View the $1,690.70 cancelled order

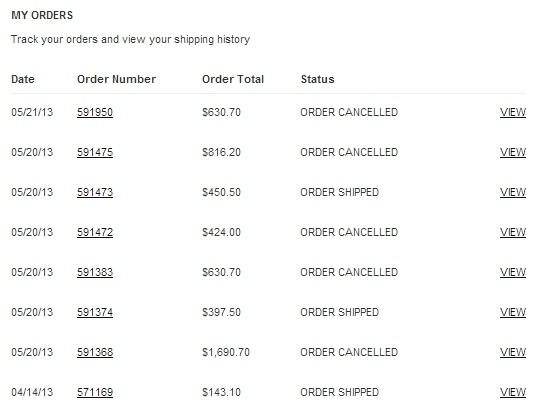click(513, 352)
